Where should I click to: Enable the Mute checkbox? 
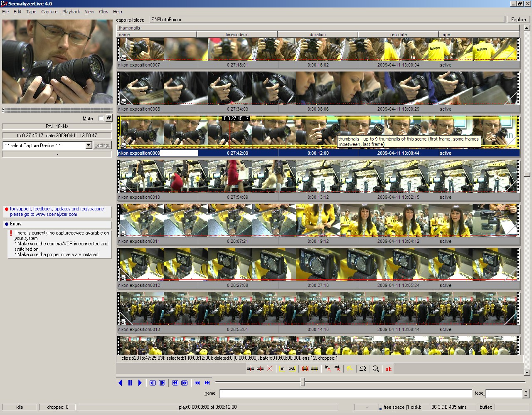[101, 118]
